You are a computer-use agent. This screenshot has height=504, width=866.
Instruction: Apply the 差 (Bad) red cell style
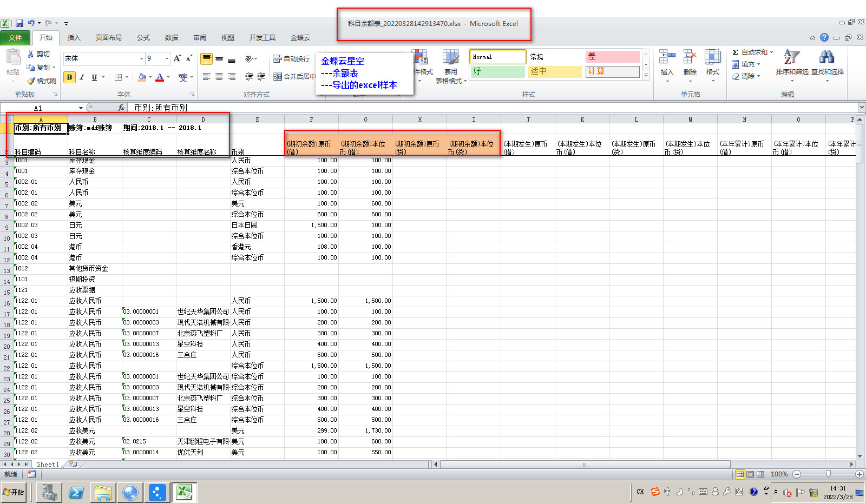(x=612, y=56)
